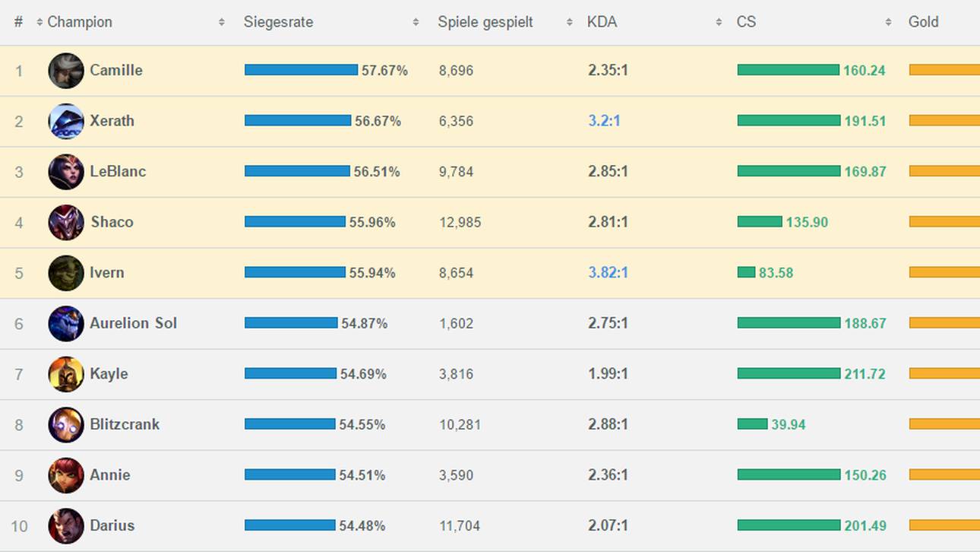Click Ivern's champion portrait icon
This screenshot has width=980, height=552.
pos(66,273)
